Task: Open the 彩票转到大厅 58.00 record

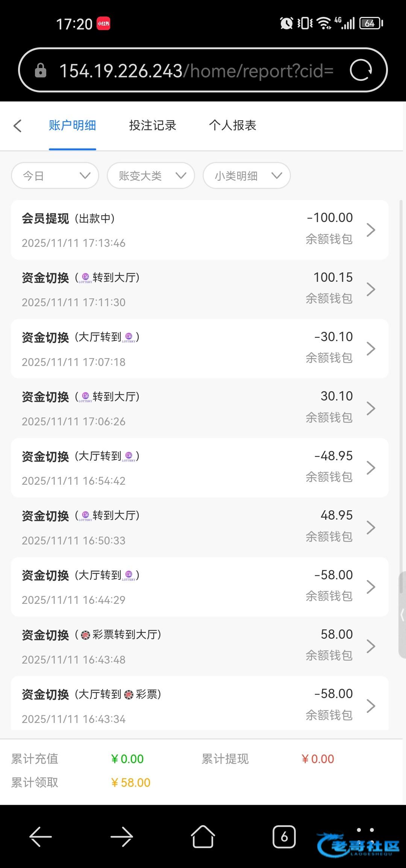Action: tap(199, 646)
